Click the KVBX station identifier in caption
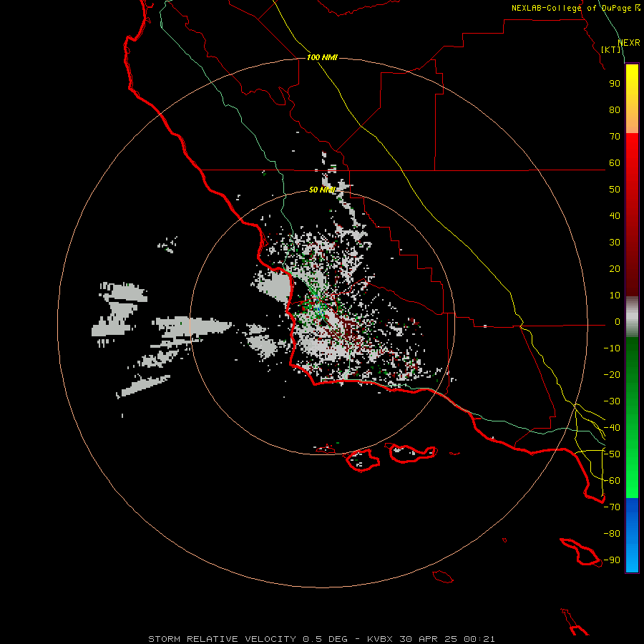Viewport: 644px width, 644px height. pos(380,639)
